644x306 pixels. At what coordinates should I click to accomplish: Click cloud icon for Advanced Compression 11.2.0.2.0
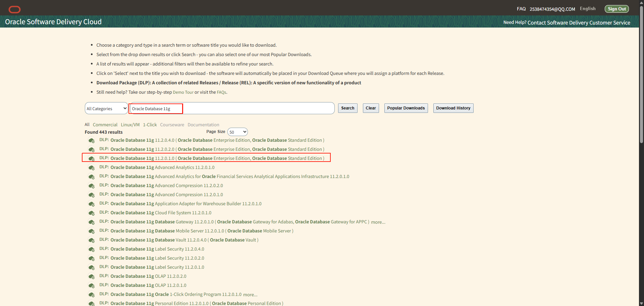click(x=91, y=186)
